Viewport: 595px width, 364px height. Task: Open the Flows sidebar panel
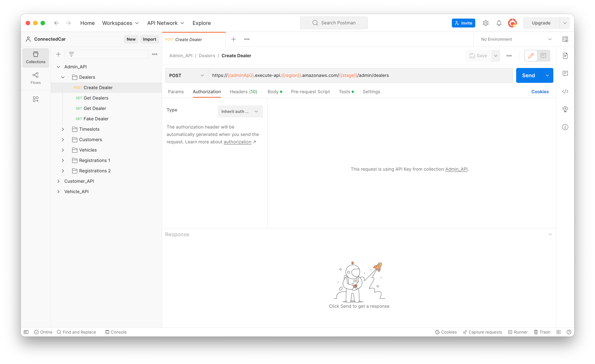(36, 78)
